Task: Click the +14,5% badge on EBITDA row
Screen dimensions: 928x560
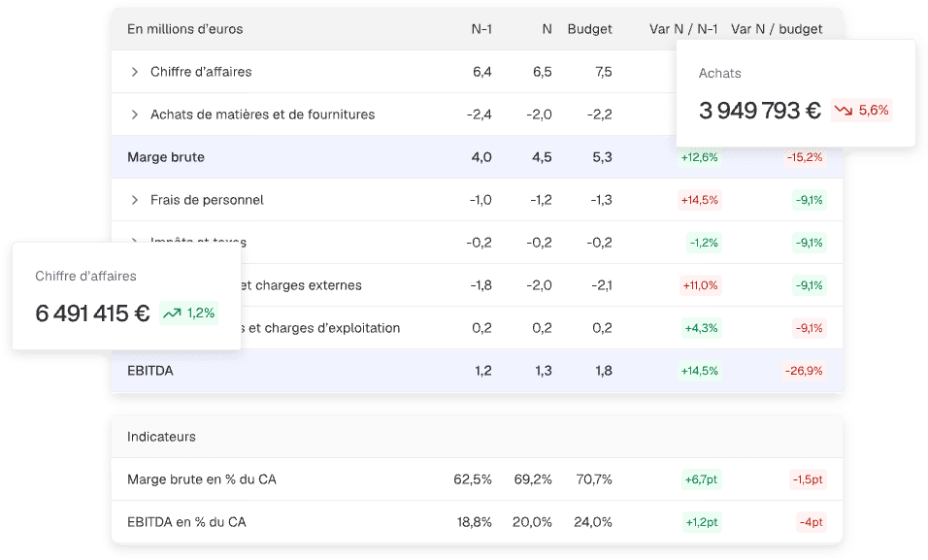Action: tap(700, 370)
